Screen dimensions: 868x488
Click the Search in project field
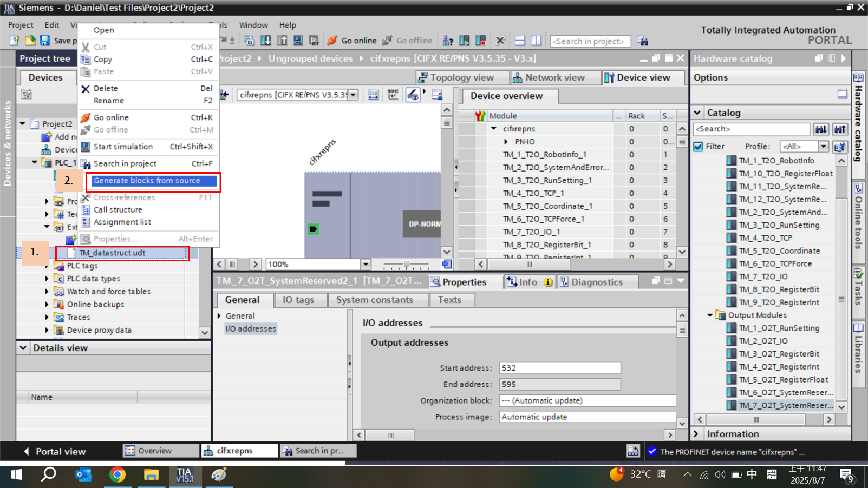(590, 41)
